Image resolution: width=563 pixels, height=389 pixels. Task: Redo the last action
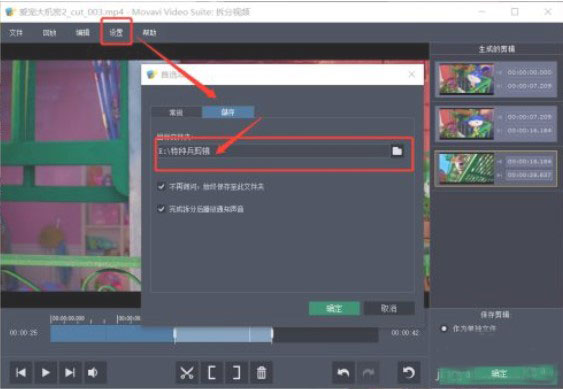[368, 372]
